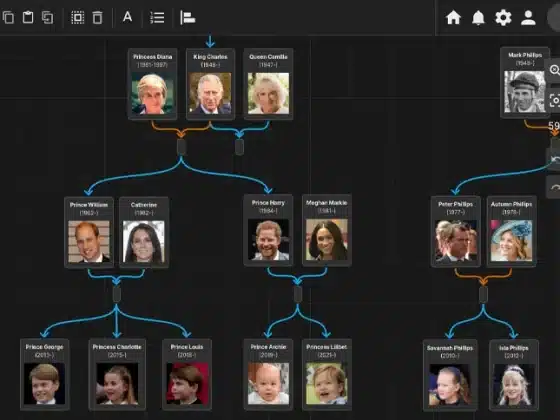Select the Princess Diana card
Screen dimensions: 560x420
tap(152, 84)
